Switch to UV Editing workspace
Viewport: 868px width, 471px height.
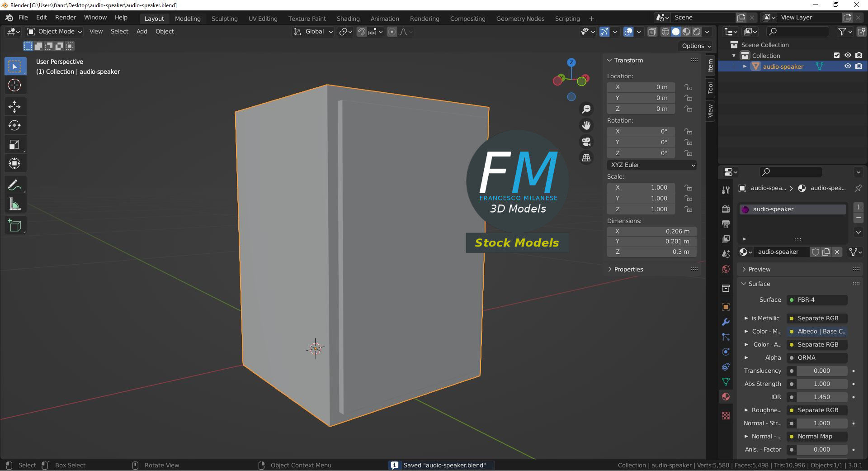(263, 19)
